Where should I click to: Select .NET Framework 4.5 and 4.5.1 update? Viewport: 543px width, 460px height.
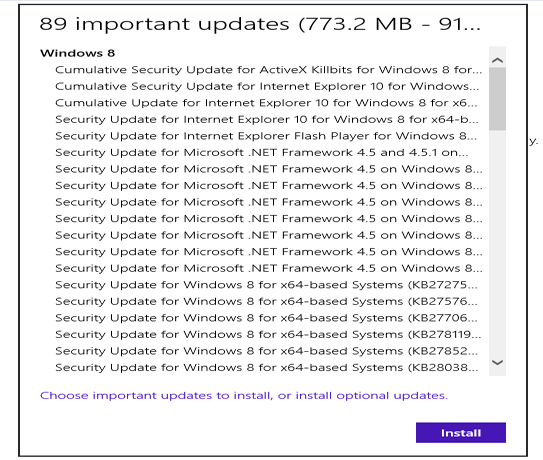(261, 153)
